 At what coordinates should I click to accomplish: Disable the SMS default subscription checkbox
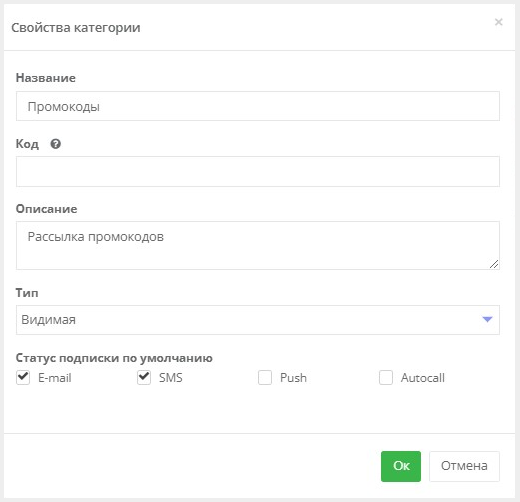144,377
